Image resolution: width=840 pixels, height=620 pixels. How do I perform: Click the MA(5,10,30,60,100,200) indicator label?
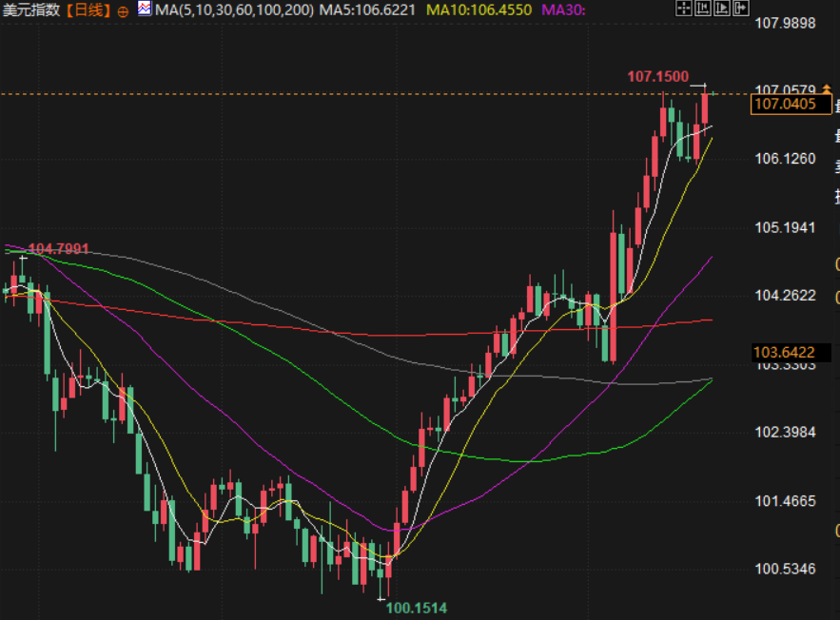[x=234, y=10]
